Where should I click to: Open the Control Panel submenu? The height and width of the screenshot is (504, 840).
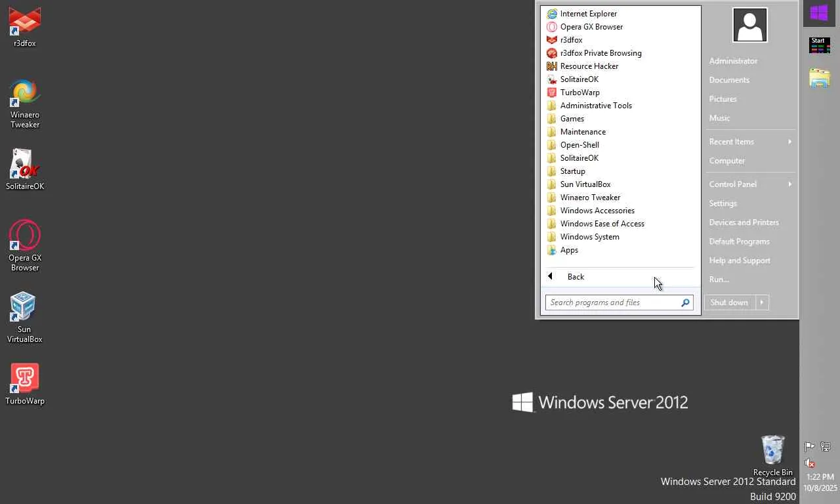coord(750,184)
